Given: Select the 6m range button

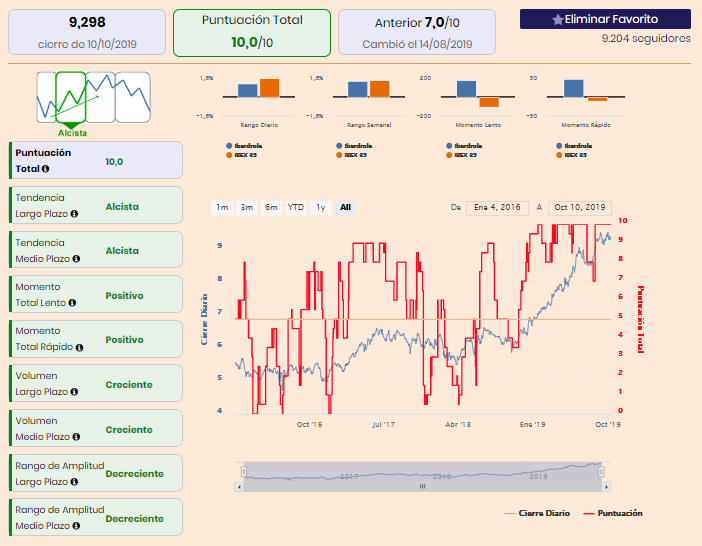Looking at the screenshot, I should click(271, 208).
